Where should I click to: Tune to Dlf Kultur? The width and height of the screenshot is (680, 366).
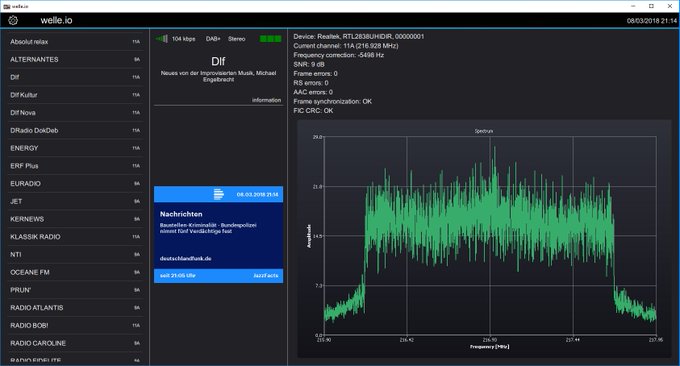[x=75, y=95]
